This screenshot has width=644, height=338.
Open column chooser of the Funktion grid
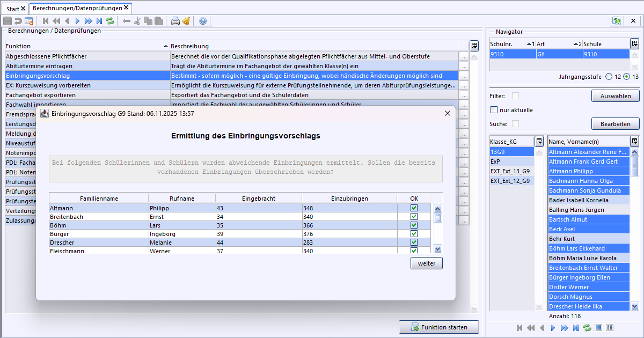(474, 46)
